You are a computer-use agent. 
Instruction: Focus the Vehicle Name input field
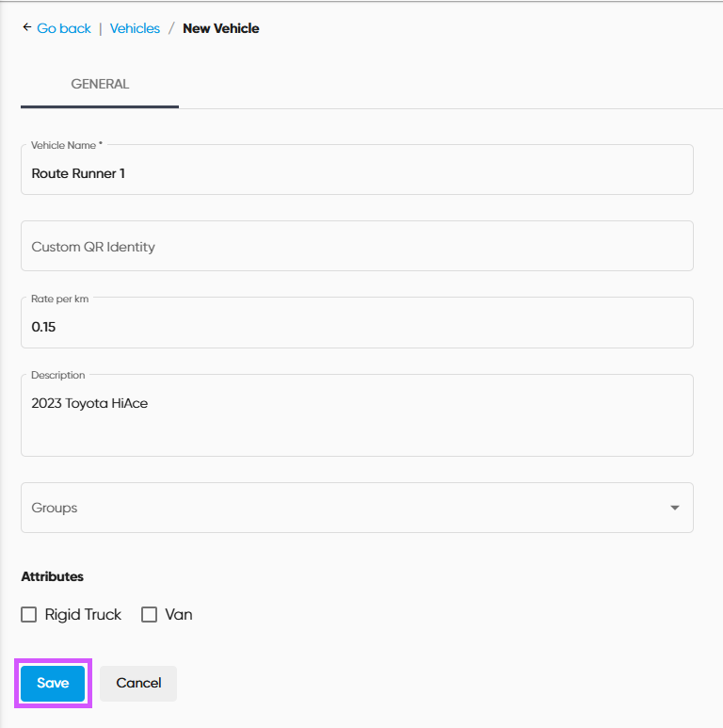[x=357, y=173]
